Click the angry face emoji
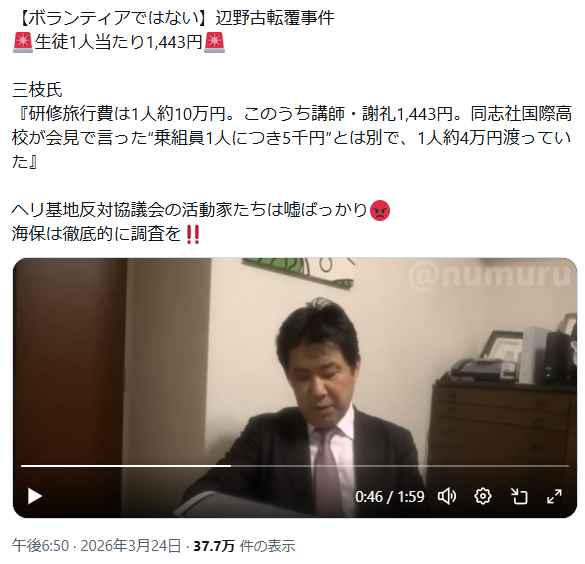Viewport: 585px width, 564px height. [x=380, y=211]
